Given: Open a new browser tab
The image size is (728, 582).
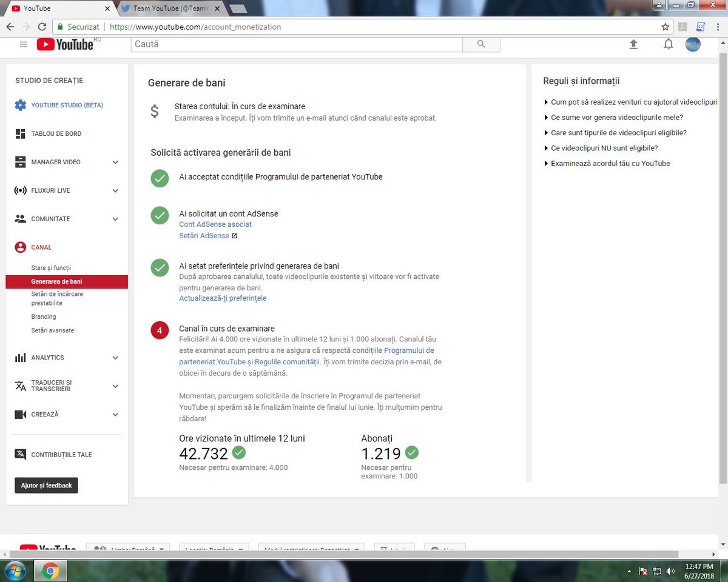Looking at the screenshot, I should 238,8.
